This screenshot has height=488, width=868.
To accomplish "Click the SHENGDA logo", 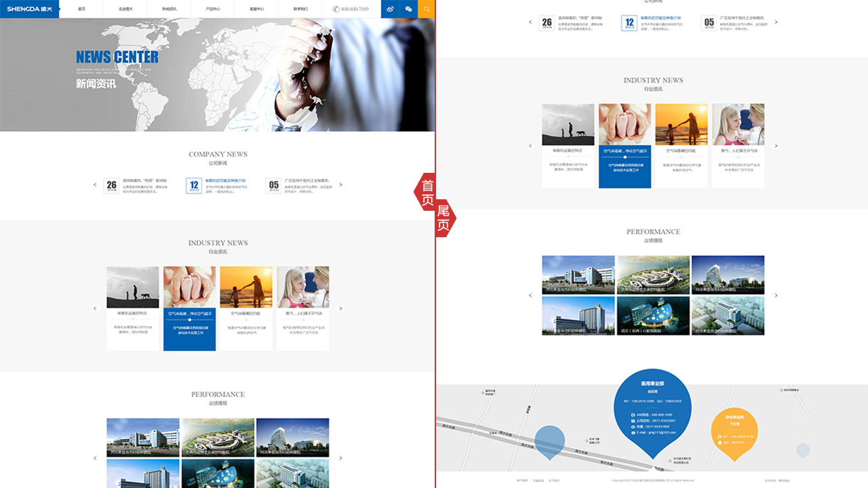I will point(29,9).
